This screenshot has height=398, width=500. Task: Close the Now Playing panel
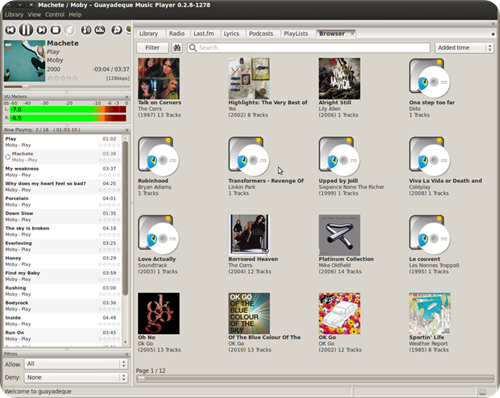127,130
